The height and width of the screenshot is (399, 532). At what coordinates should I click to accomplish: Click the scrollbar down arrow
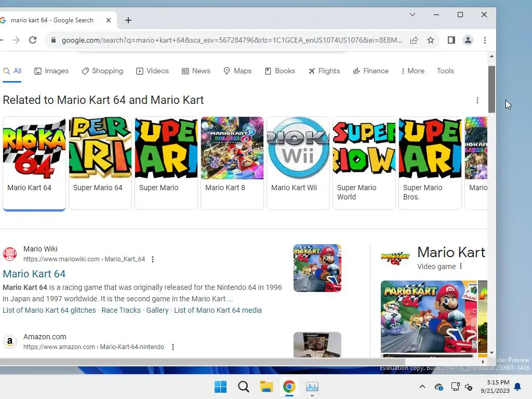point(491,353)
